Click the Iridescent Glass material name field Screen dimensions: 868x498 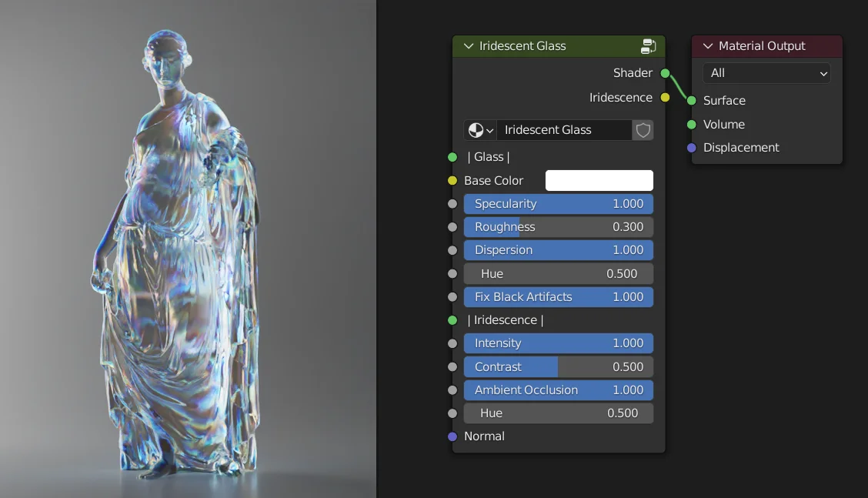pos(564,130)
